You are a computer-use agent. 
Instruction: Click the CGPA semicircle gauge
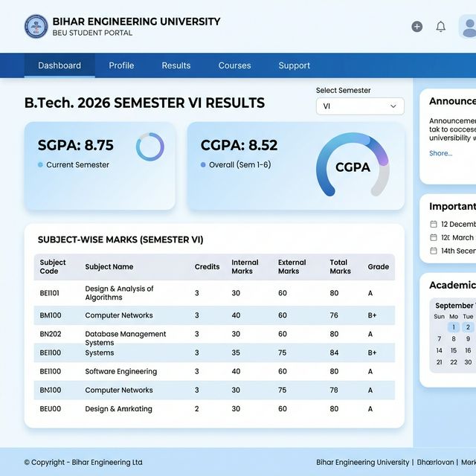coord(353,166)
